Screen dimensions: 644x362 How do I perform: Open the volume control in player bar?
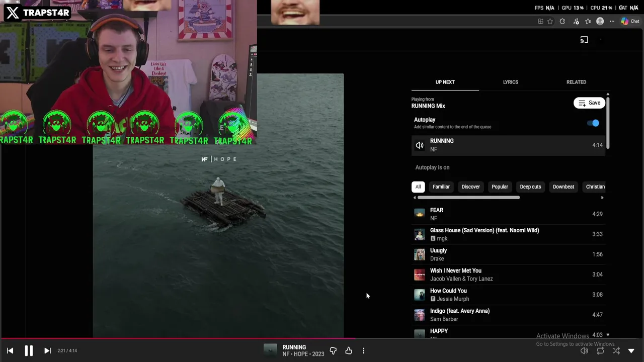pos(584,351)
